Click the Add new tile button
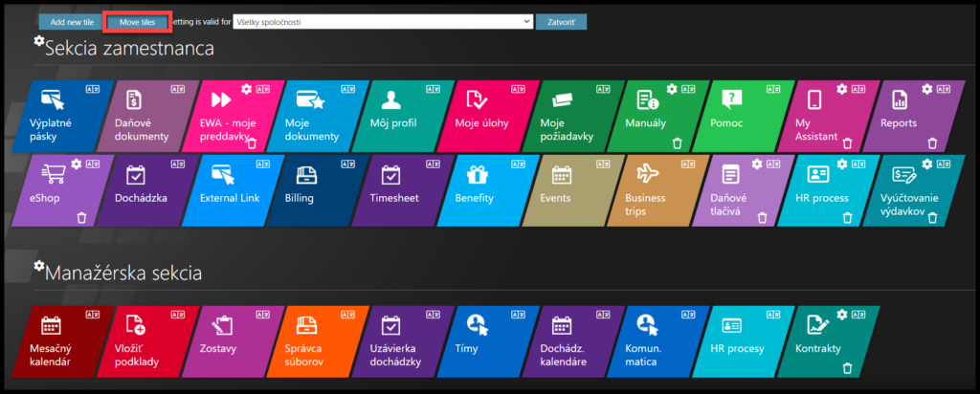Screen dimensions: 980x394 click(x=71, y=21)
